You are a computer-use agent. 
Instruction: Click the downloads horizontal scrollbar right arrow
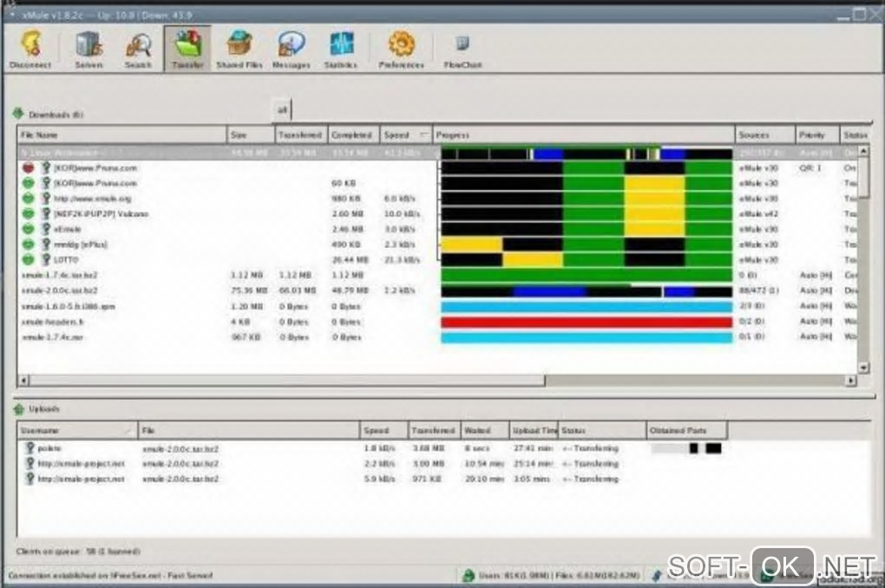(x=850, y=381)
